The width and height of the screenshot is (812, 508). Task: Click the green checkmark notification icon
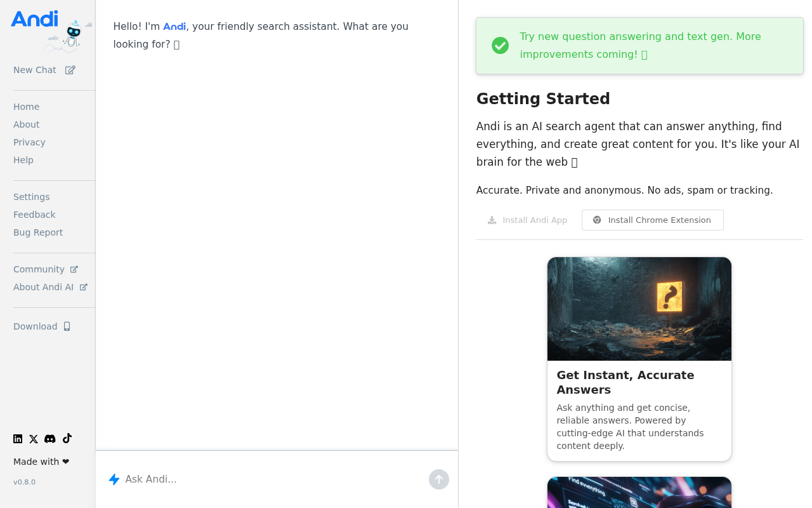(x=501, y=46)
